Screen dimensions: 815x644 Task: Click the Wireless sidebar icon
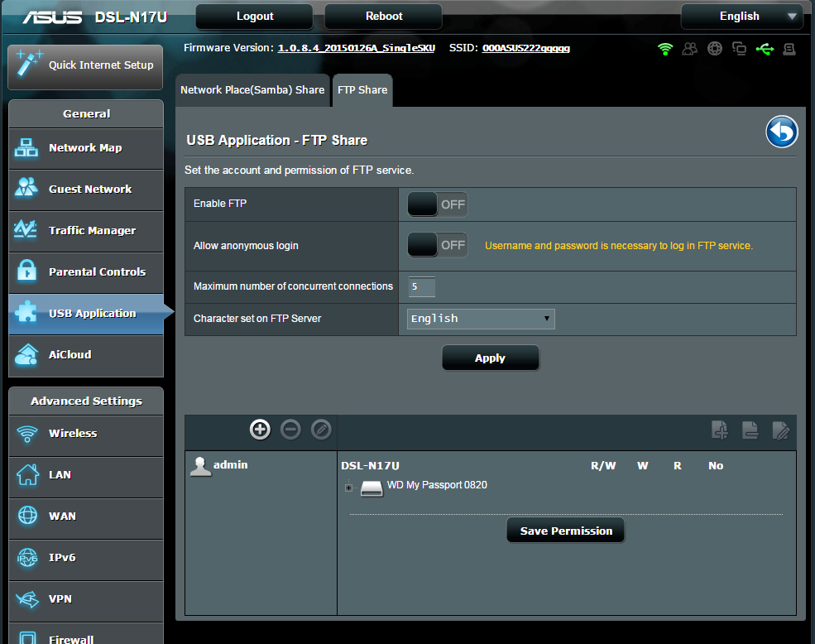click(27, 433)
